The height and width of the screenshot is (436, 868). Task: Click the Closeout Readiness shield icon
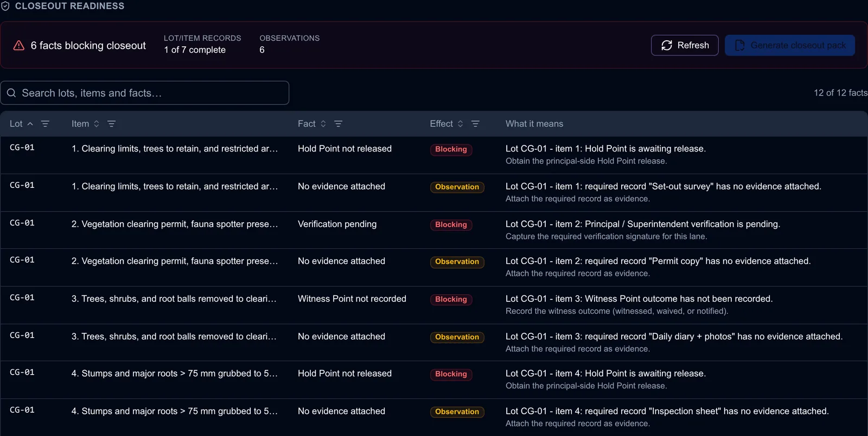tap(5, 6)
